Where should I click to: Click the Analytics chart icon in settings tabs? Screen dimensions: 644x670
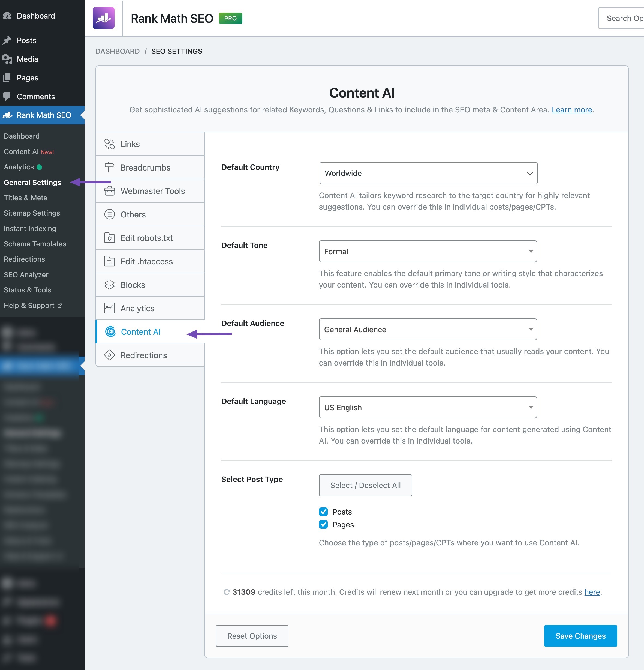(109, 308)
